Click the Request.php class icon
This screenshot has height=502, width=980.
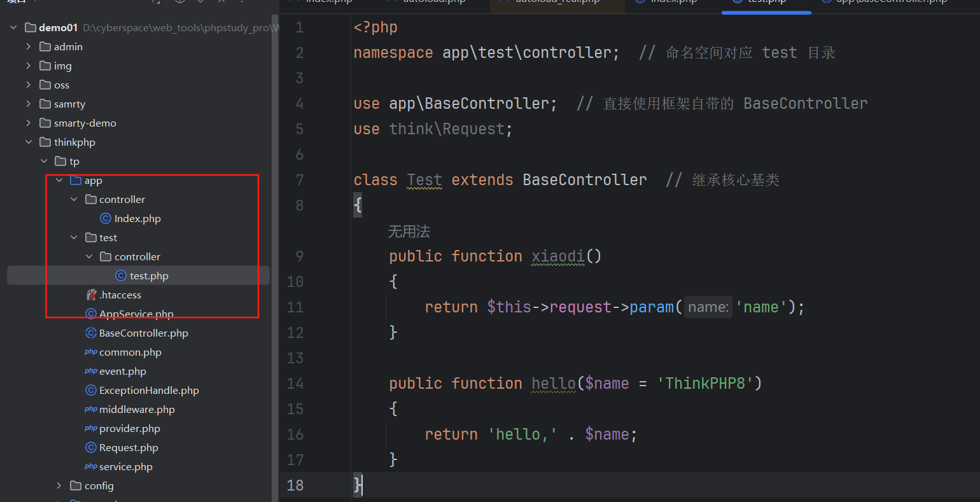coord(91,447)
